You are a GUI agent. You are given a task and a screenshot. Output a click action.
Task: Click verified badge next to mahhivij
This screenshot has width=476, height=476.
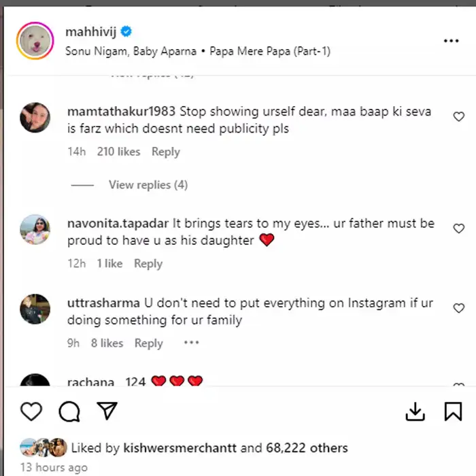(126, 32)
